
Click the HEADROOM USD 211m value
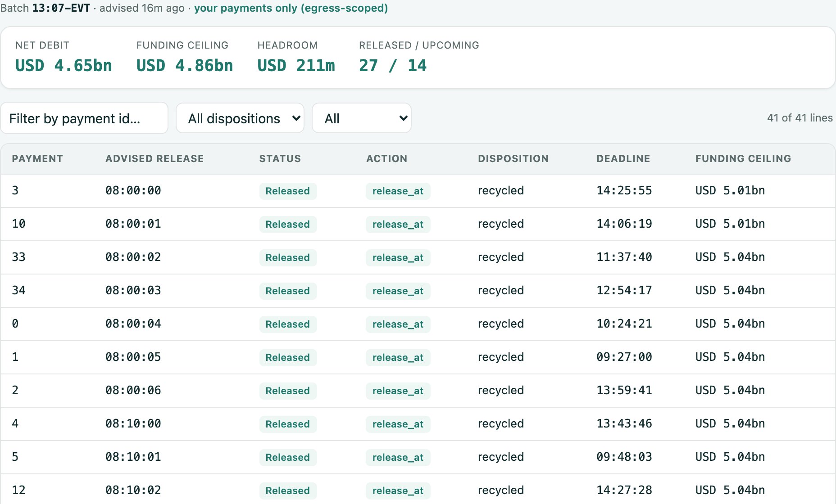coord(296,66)
